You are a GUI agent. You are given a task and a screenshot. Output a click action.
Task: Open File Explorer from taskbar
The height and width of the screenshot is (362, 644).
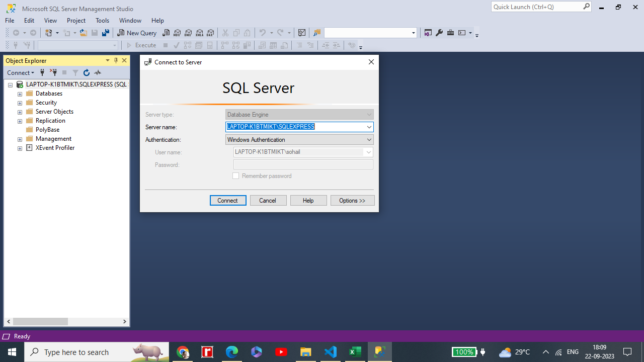point(306,352)
